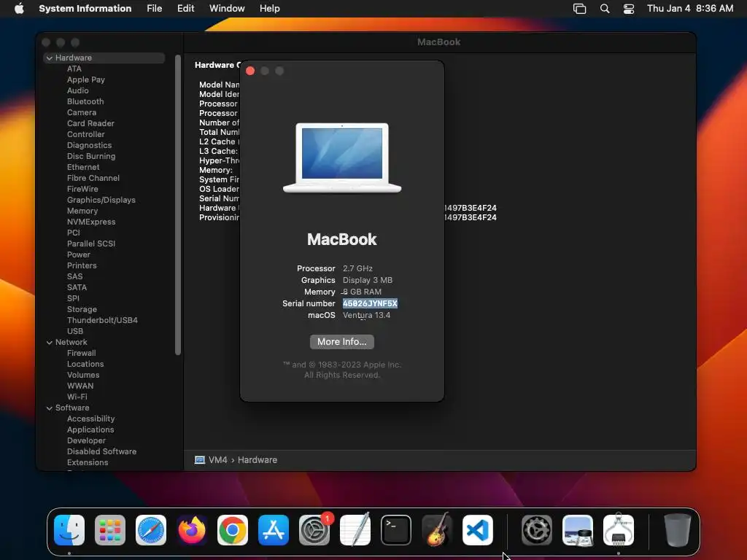The height and width of the screenshot is (560, 747).
Task: Open the File menu
Action: [155, 9]
